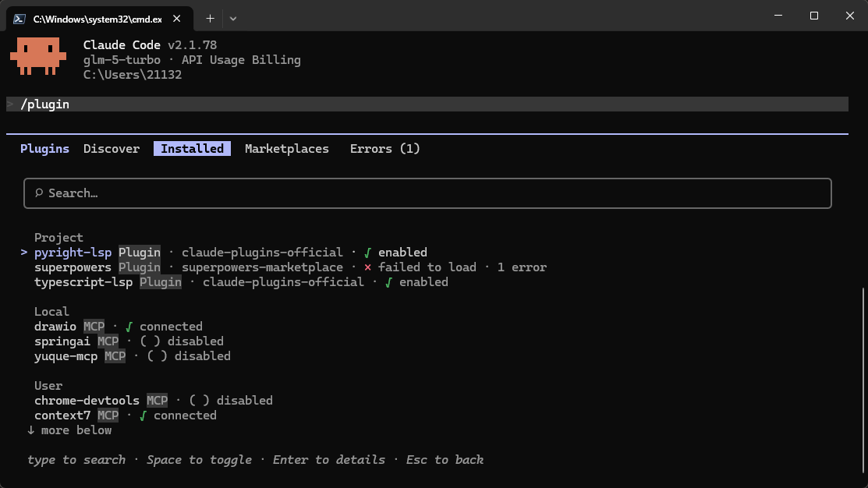Click the Local section heading
Image resolution: width=868 pixels, height=488 pixels.
(51, 312)
